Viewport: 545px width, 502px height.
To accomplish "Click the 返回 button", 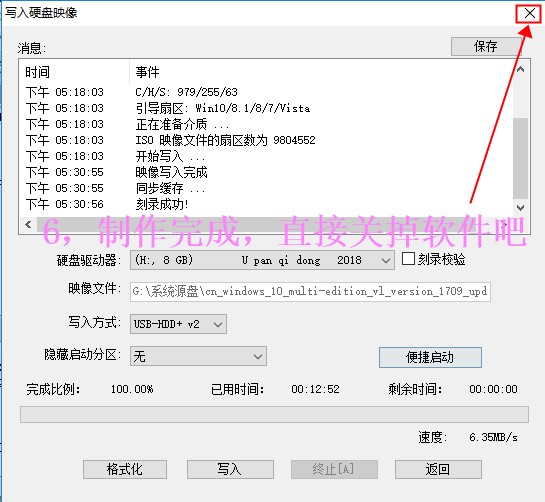I will [438, 470].
